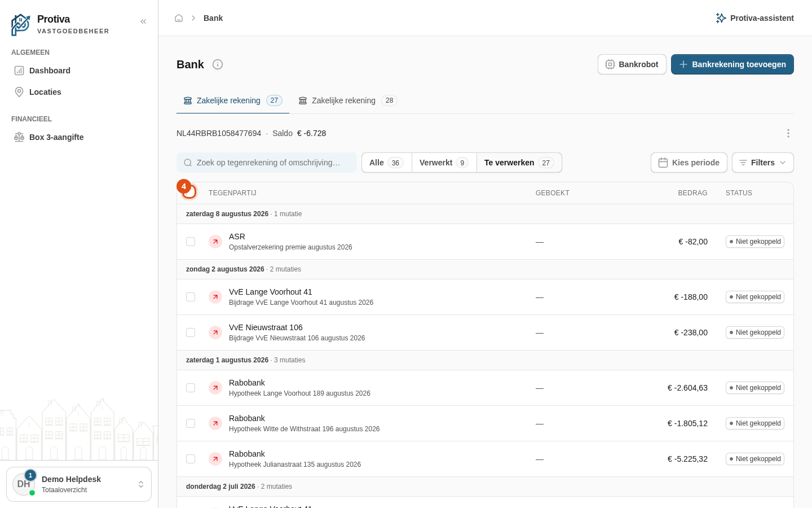Check Rabobank Hypotheek Lange Voorhout 189 row
812x508 pixels.
(x=191, y=388)
